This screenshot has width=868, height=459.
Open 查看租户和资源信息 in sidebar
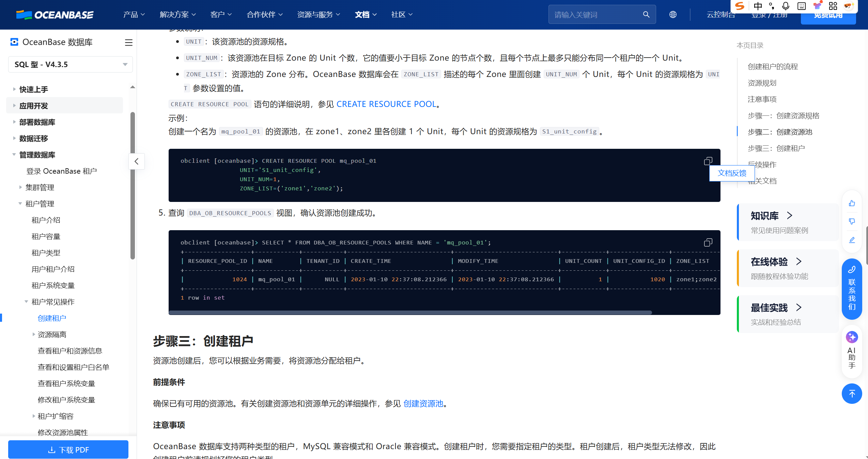pyautogui.click(x=69, y=351)
